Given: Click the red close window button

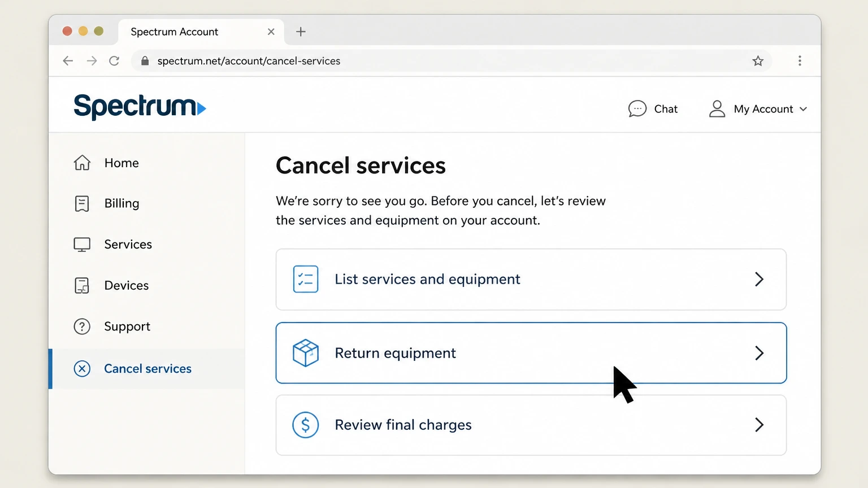Looking at the screenshot, I should point(67,31).
